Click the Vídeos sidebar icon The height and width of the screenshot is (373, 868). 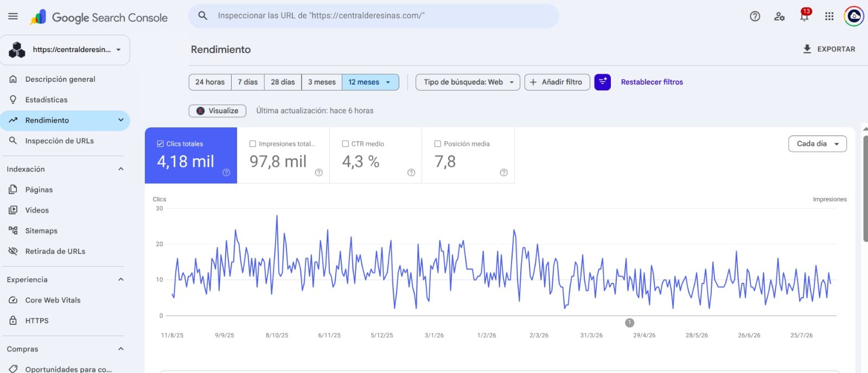coord(13,210)
